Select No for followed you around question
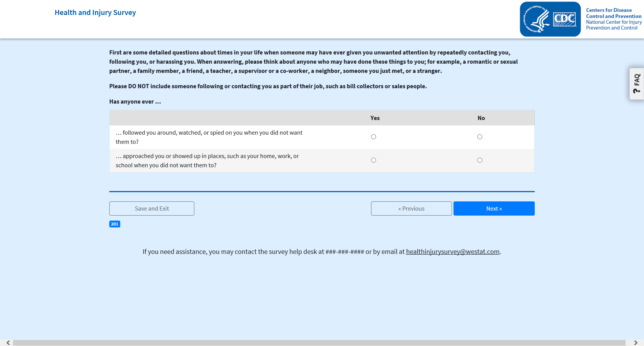The image size is (644, 346). [480, 137]
